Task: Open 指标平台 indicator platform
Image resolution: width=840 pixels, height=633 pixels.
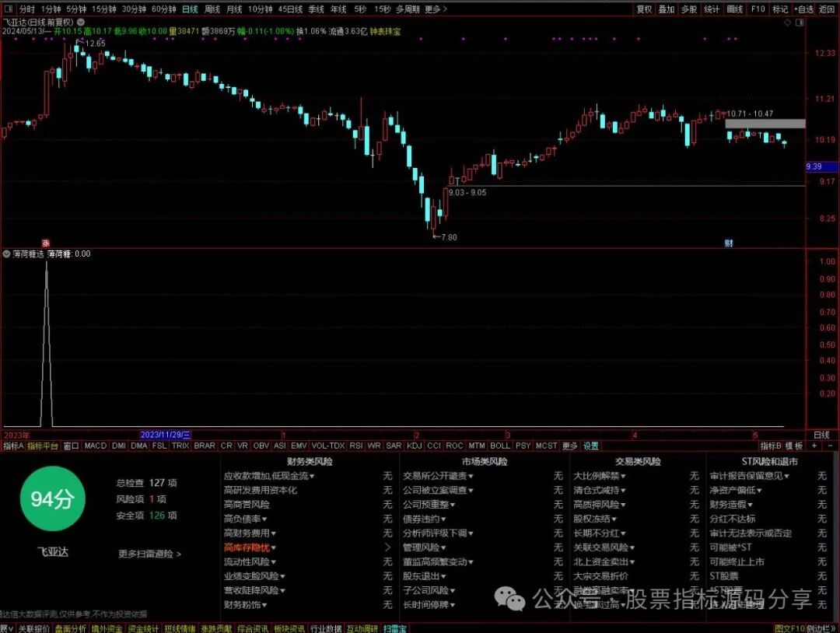Action: tap(43, 446)
